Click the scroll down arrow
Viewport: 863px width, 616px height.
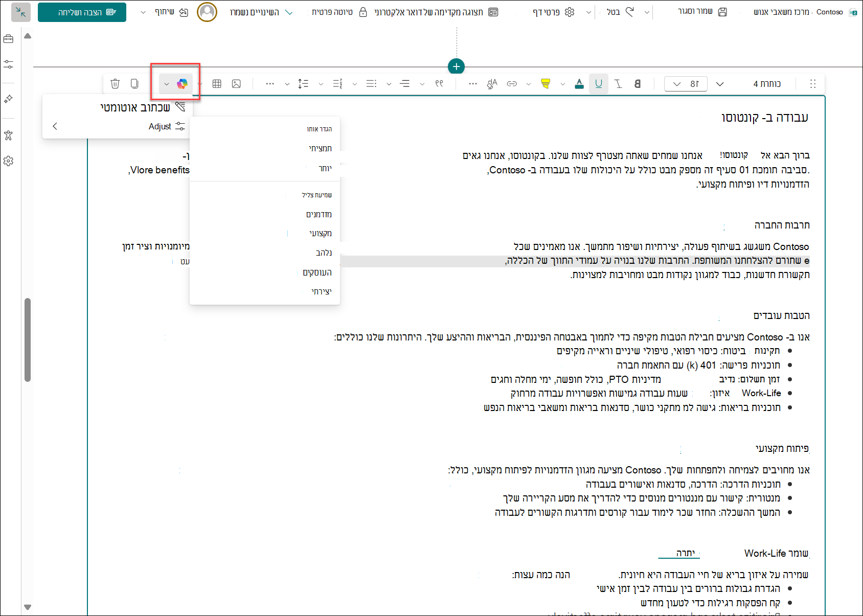tap(28, 607)
